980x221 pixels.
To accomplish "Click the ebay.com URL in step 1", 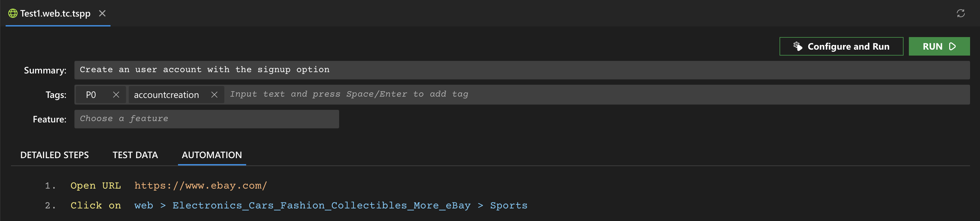I will [200, 186].
